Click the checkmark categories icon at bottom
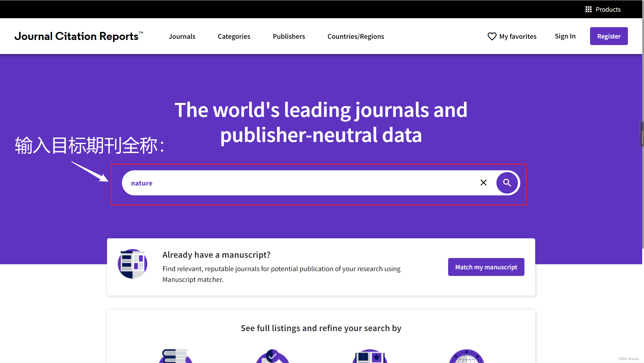The width and height of the screenshot is (644, 363). click(x=272, y=356)
